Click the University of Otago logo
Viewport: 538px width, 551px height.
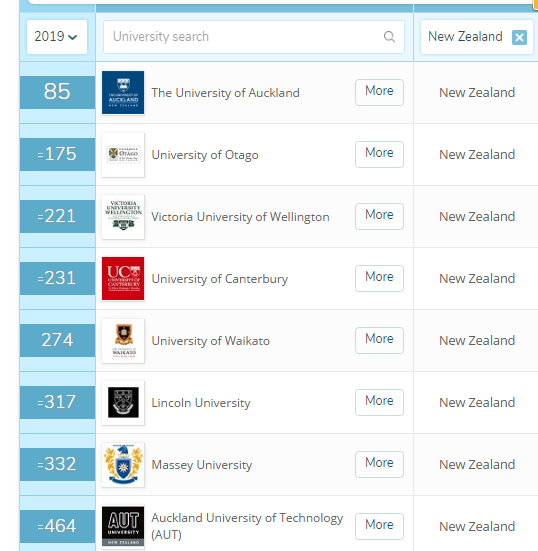(x=123, y=155)
